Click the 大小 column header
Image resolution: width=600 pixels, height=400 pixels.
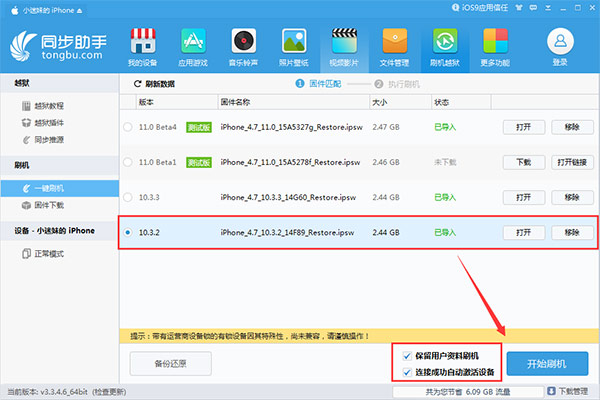[x=401, y=102]
